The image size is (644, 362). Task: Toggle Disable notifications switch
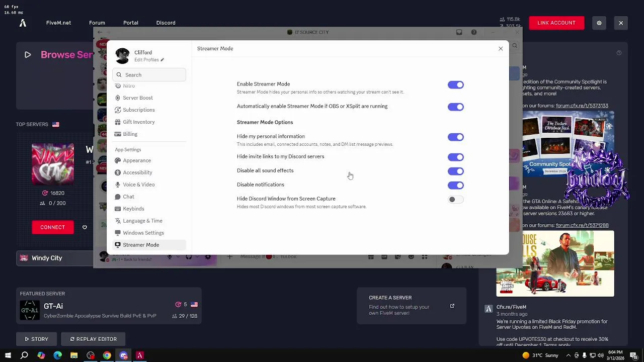pos(455,186)
